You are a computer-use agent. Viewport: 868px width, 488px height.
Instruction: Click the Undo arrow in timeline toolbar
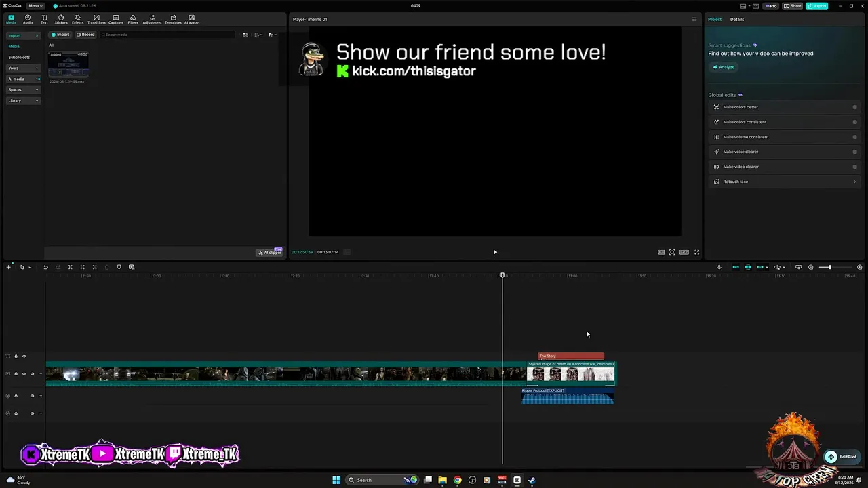pos(45,267)
